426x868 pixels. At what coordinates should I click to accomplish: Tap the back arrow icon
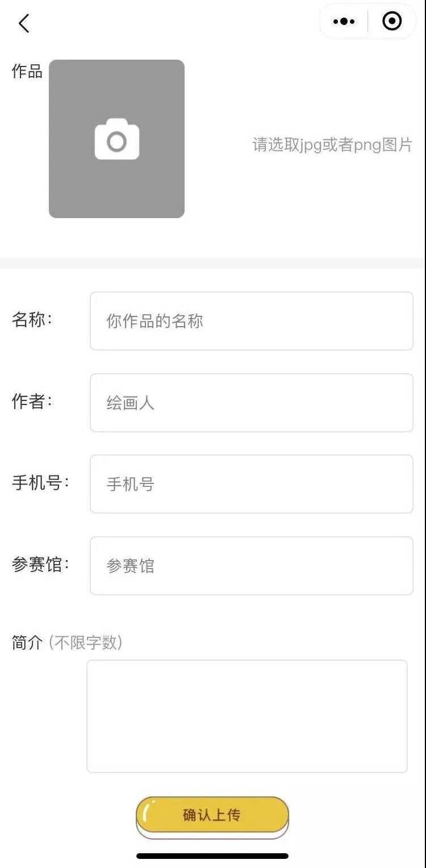click(24, 24)
